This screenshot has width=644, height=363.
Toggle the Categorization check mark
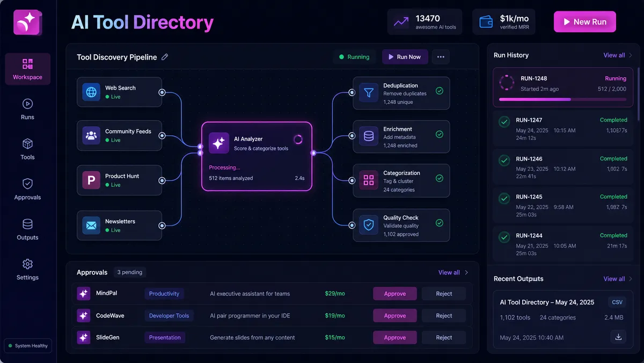pyautogui.click(x=440, y=178)
